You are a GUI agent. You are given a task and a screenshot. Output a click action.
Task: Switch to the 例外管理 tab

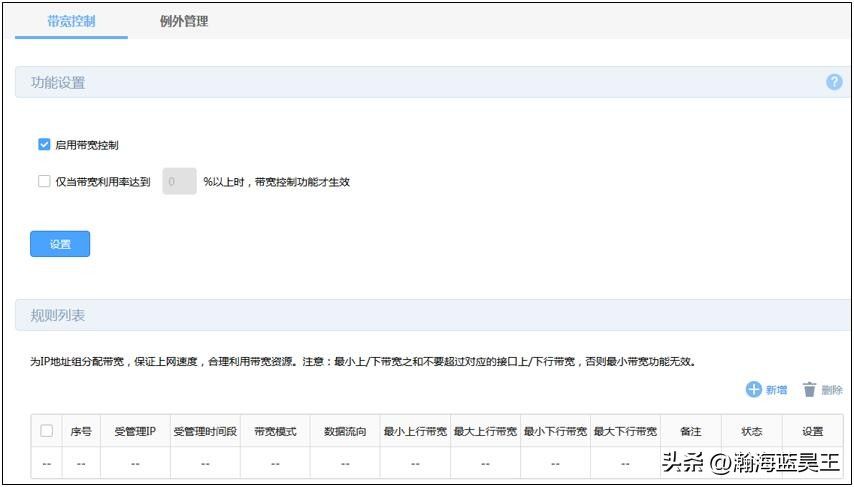coord(184,21)
